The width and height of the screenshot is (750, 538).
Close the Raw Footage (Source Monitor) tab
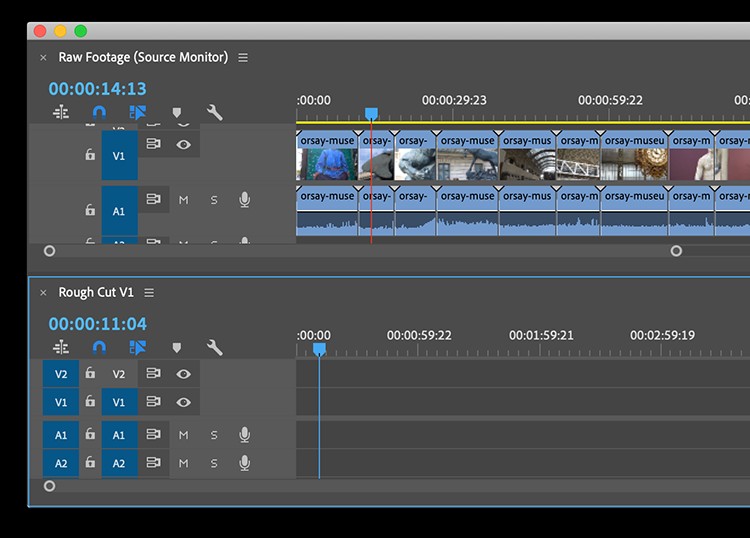(x=44, y=58)
